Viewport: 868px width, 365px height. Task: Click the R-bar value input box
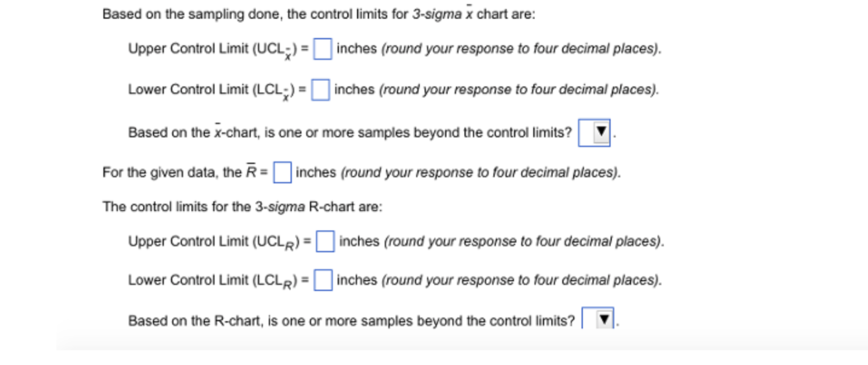pyautogui.click(x=281, y=172)
